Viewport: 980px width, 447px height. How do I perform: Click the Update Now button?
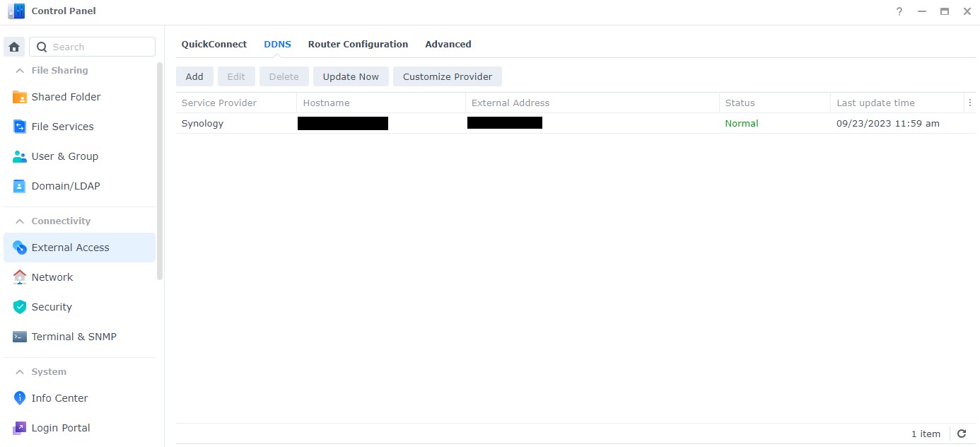click(x=351, y=76)
